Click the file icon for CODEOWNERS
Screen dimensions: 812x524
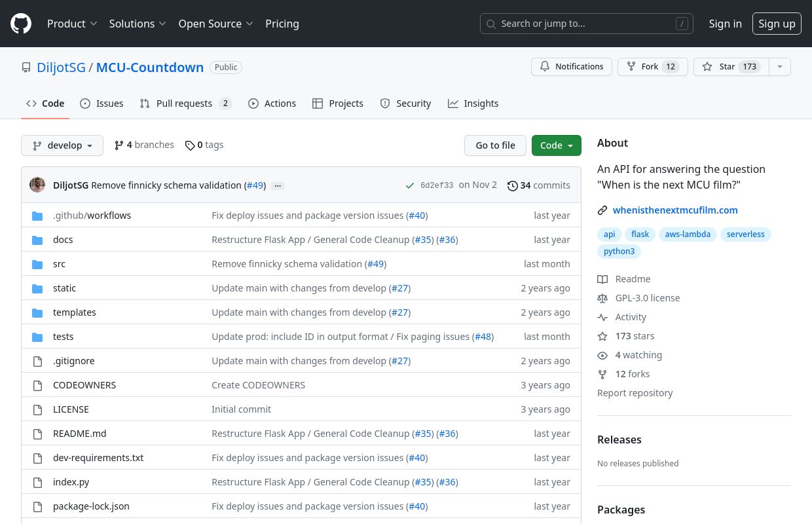(37, 385)
